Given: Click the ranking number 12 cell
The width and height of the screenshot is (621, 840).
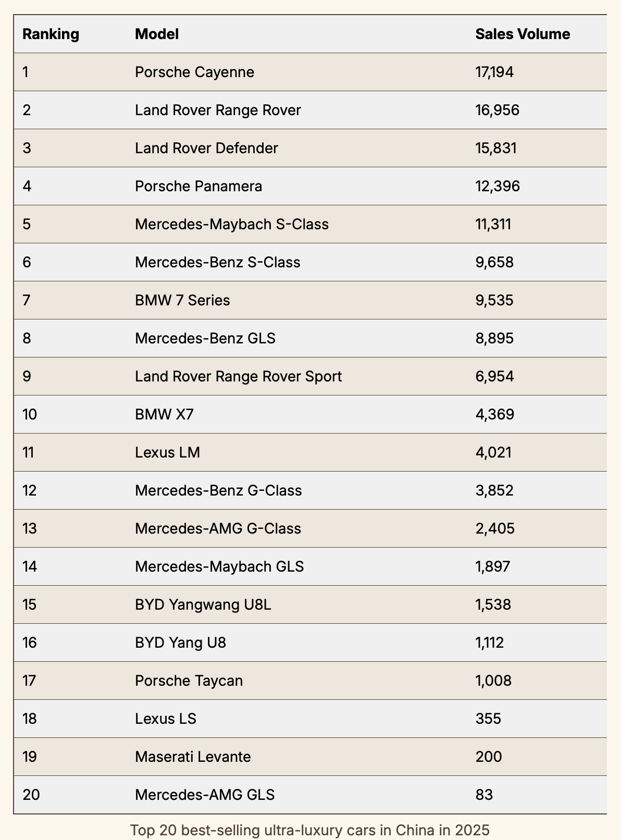Looking at the screenshot, I should click(30, 490).
